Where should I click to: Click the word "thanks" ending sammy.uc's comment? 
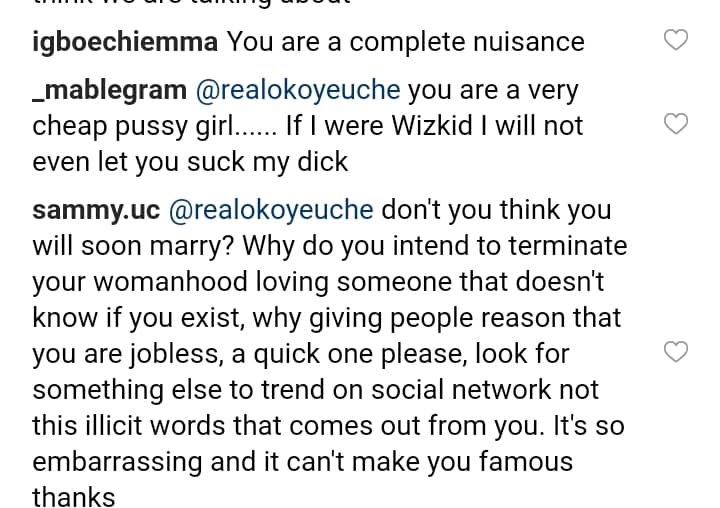click(74, 497)
